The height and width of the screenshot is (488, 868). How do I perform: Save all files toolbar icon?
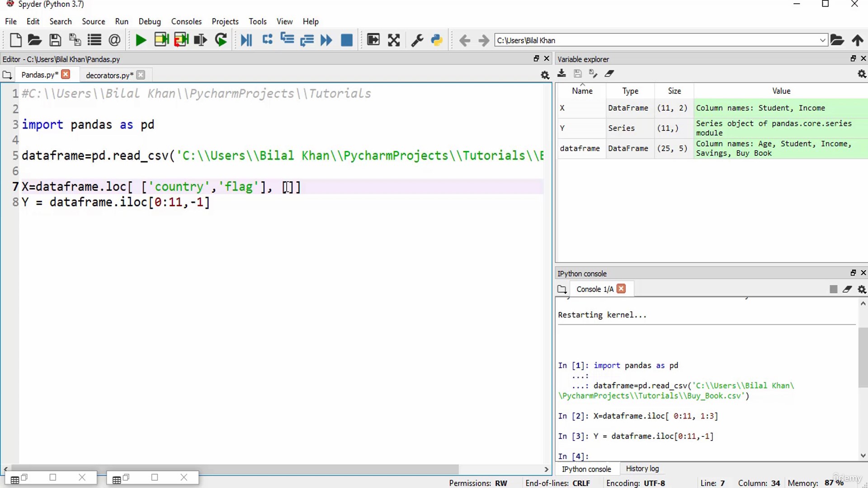tap(75, 40)
